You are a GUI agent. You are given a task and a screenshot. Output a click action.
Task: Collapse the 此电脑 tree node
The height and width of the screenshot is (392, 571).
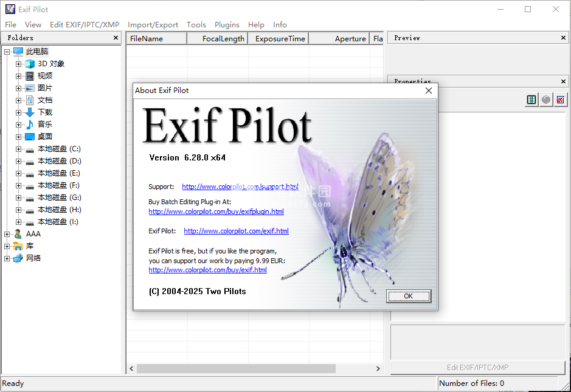tap(7, 52)
